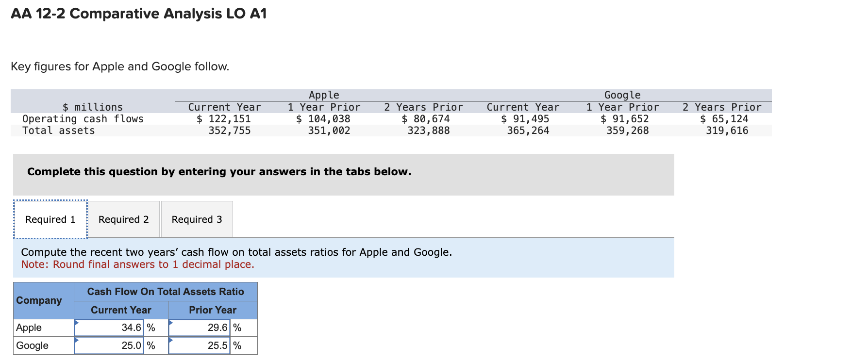This screenshot has height=362, width=868.
Task: Switch to the Required 3 tab
Action: 197,219
